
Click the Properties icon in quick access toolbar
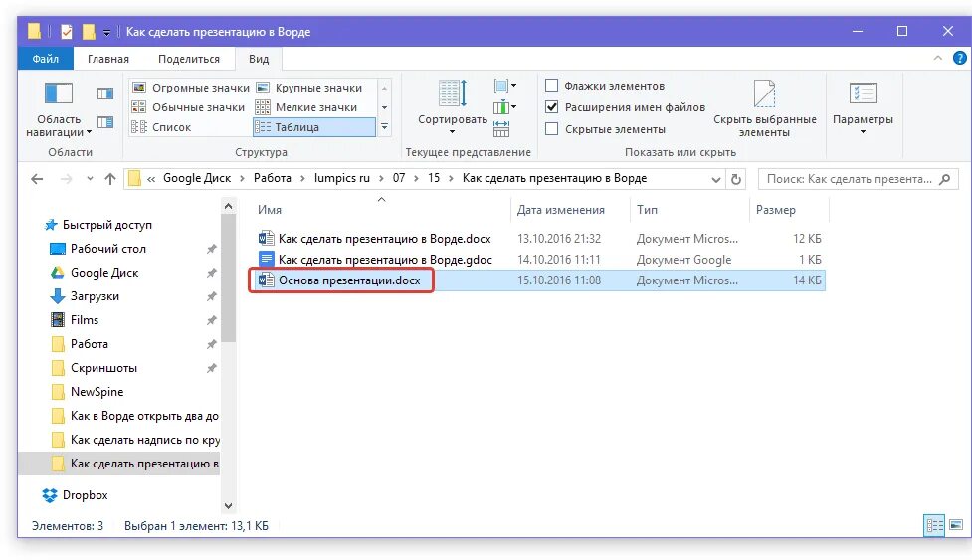click(67, 31)
